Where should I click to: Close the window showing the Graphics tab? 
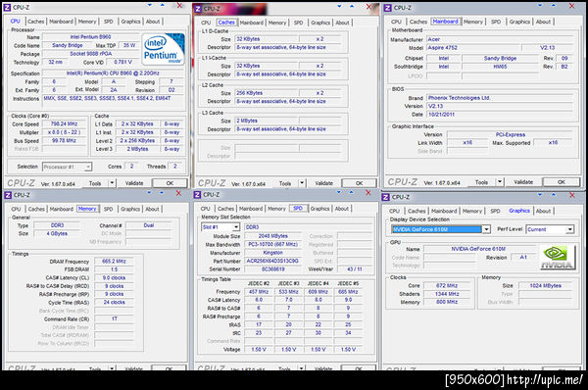coord(571,195)
